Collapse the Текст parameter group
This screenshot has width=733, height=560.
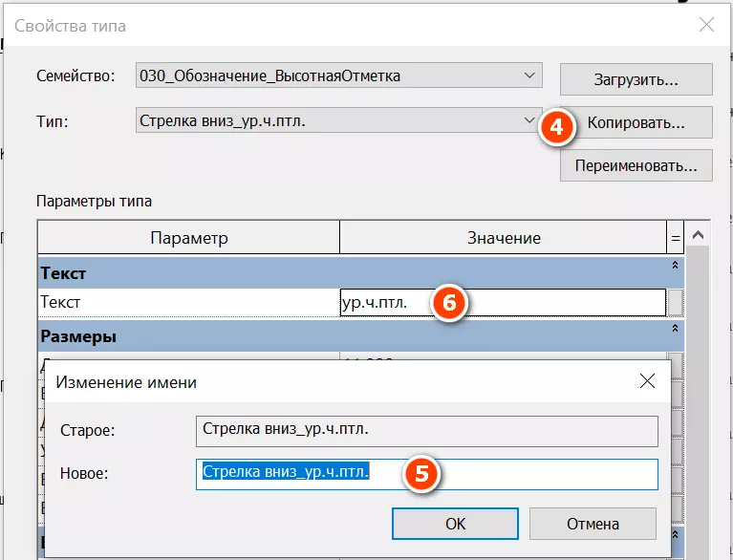(x=675, y=266)
